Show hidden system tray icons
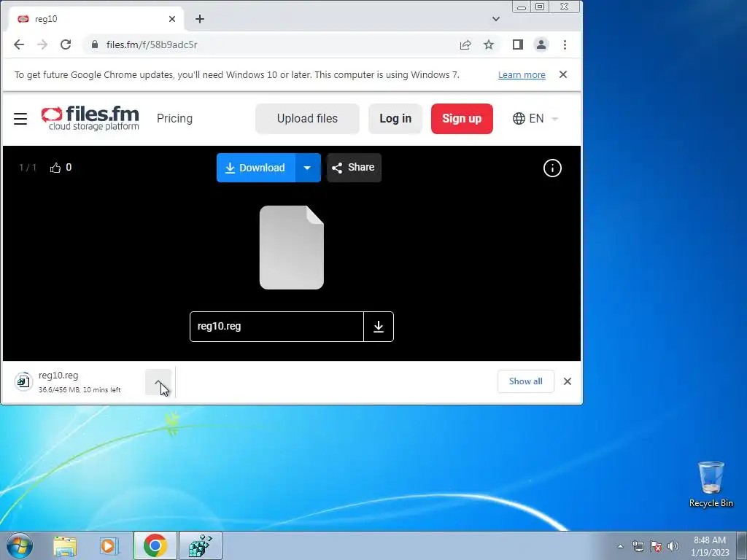This screenshot has height=560, width=747. (620, 546)
